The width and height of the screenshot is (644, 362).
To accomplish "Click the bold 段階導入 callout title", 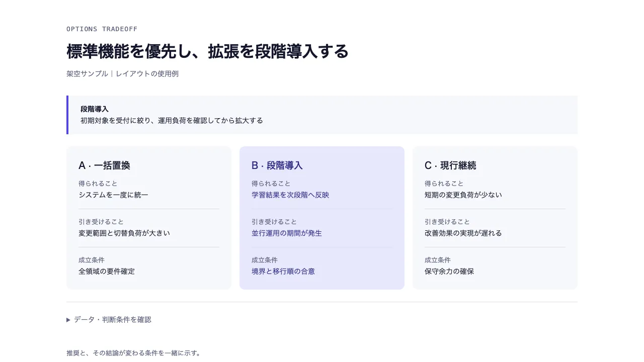I will coord(95,109).
